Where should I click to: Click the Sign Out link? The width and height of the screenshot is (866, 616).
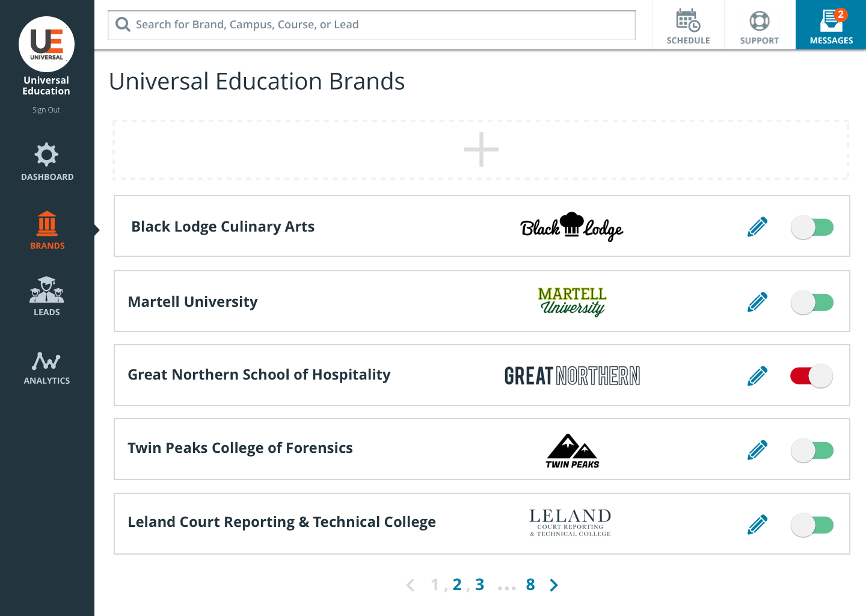[46, 110]
